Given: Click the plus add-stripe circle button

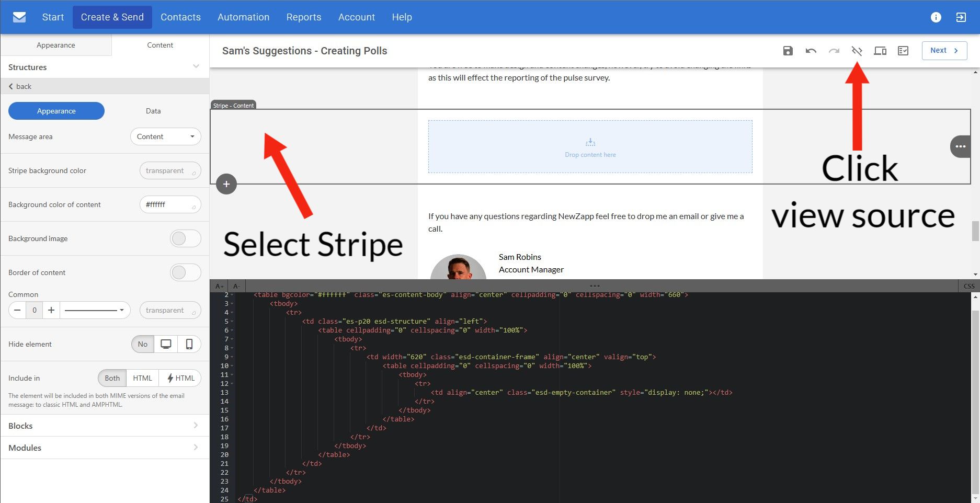Looking at the screenshot, I should pos(226,184).
